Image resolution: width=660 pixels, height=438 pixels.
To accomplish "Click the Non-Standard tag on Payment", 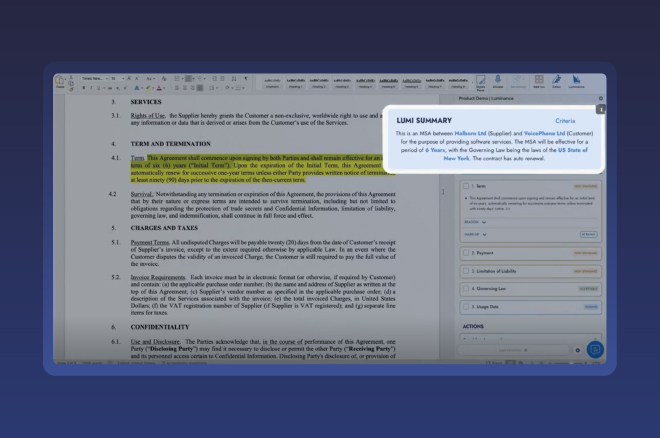I will pyautogui.click(x=585, y=253).
